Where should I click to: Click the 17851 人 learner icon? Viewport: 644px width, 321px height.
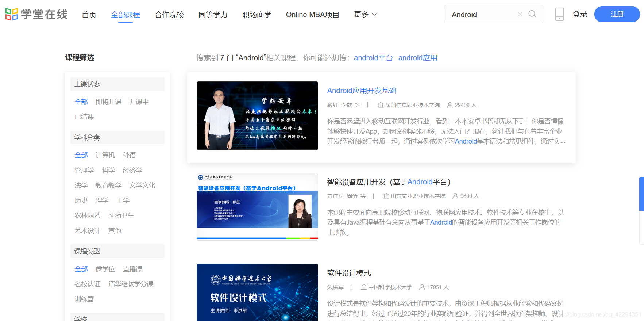click(x=422, y=287)
